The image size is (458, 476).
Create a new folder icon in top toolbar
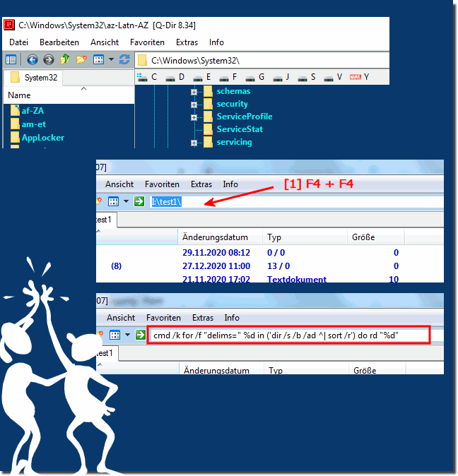pyautogui.click(x=81, y=59)
